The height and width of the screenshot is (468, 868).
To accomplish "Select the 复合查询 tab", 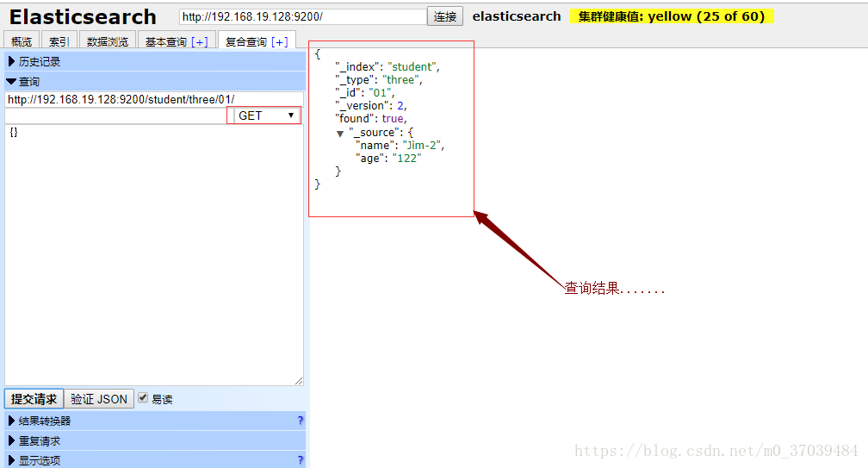I will point(246,41).
